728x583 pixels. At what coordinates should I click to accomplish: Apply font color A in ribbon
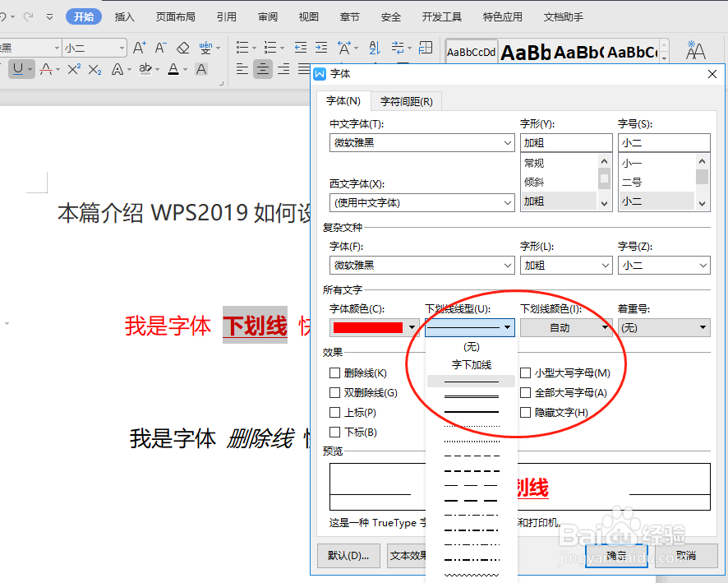(x=173, y=70)
